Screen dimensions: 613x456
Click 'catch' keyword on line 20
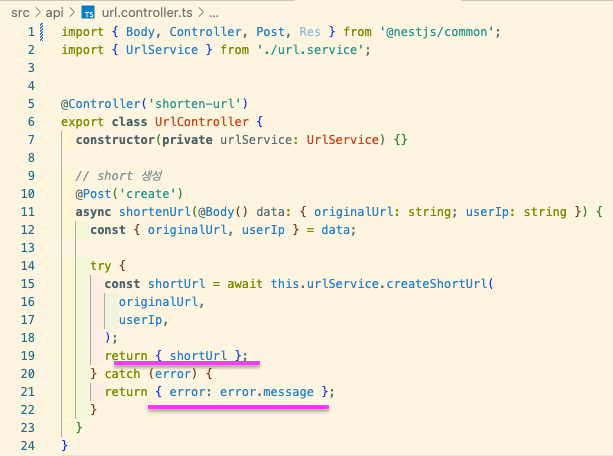(x=122, y=373)
